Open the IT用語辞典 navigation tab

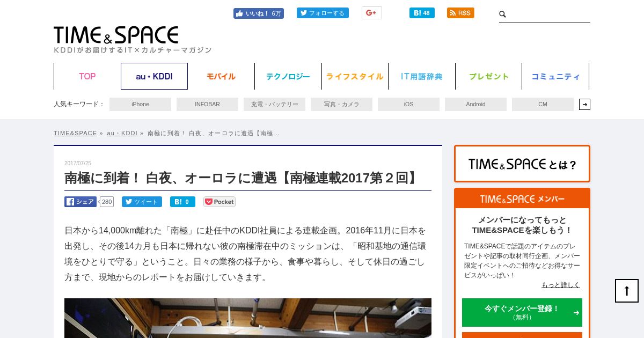point(422,76)
